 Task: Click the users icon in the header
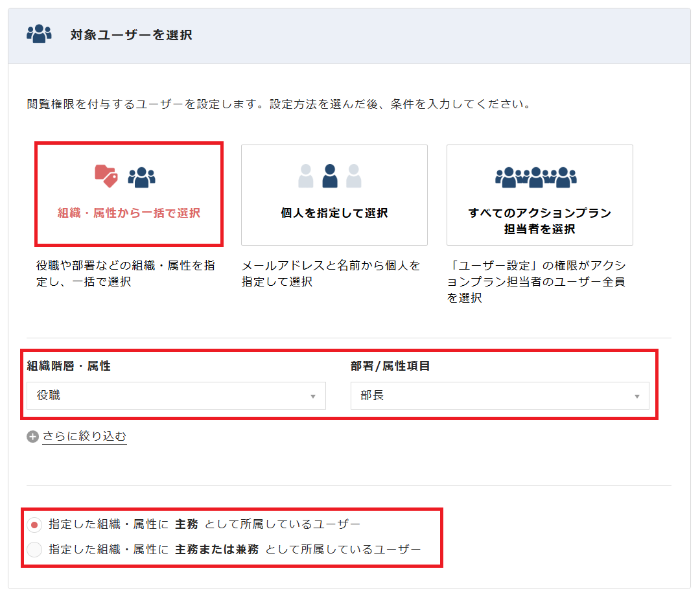click(39, 34)
